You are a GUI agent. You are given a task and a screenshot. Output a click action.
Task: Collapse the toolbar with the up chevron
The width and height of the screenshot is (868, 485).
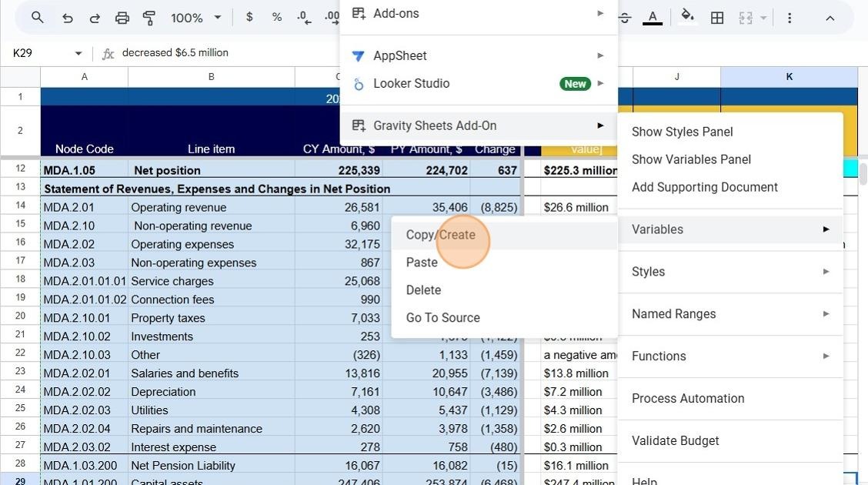pyautogui.click(x=830, y=18)
